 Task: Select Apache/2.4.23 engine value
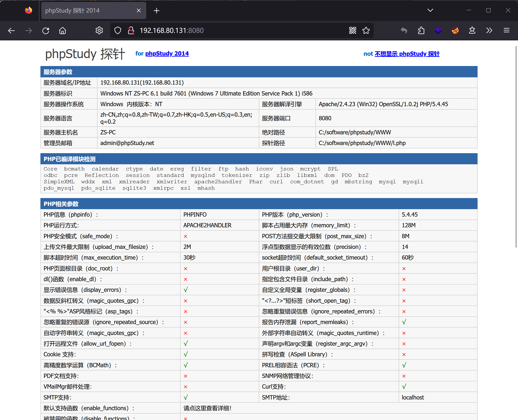pos(383,104)
